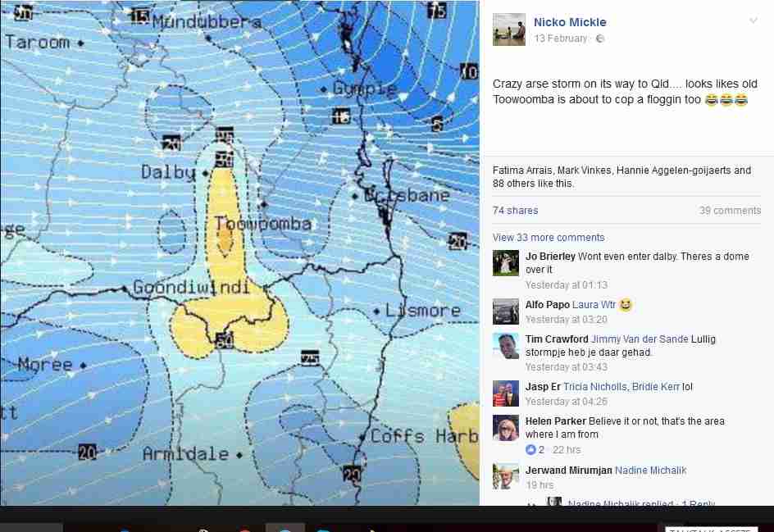Open Helen Parker's avatar thumbnail
Screen dimensions: 774x532
point(505,427)
